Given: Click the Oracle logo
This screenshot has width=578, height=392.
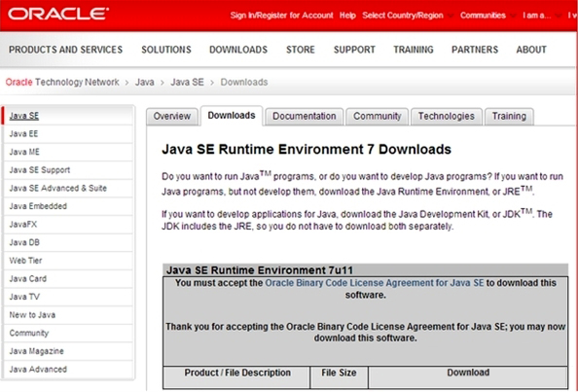Looking at the screenshot, I should pos(58,15).
